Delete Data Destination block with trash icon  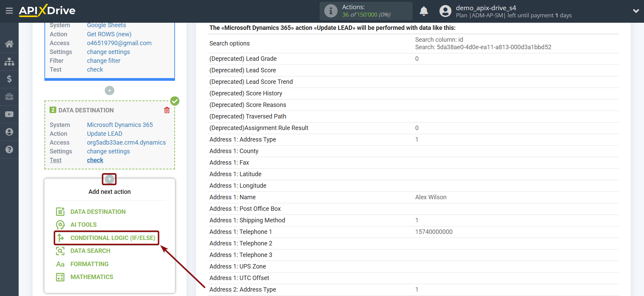point(167,110)
